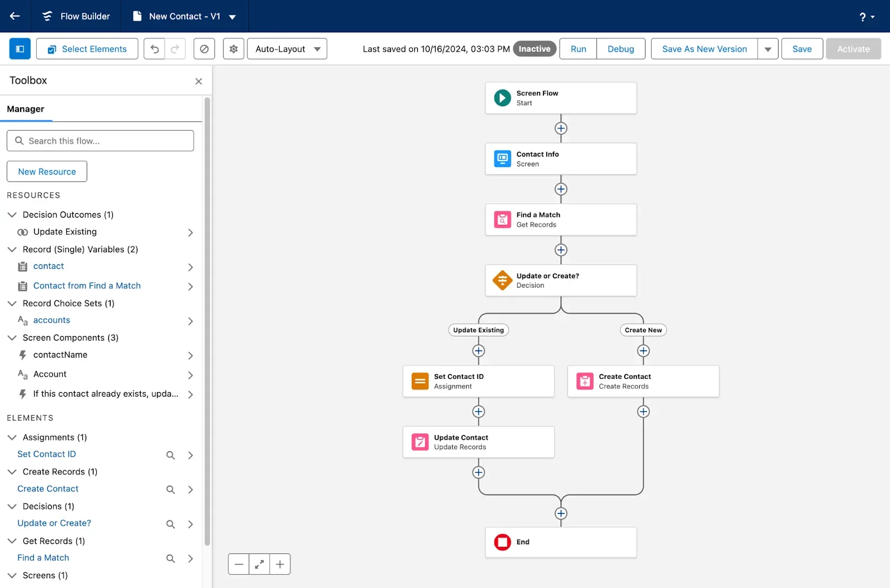Add element after Contact Info screen

tap(561, 189)
